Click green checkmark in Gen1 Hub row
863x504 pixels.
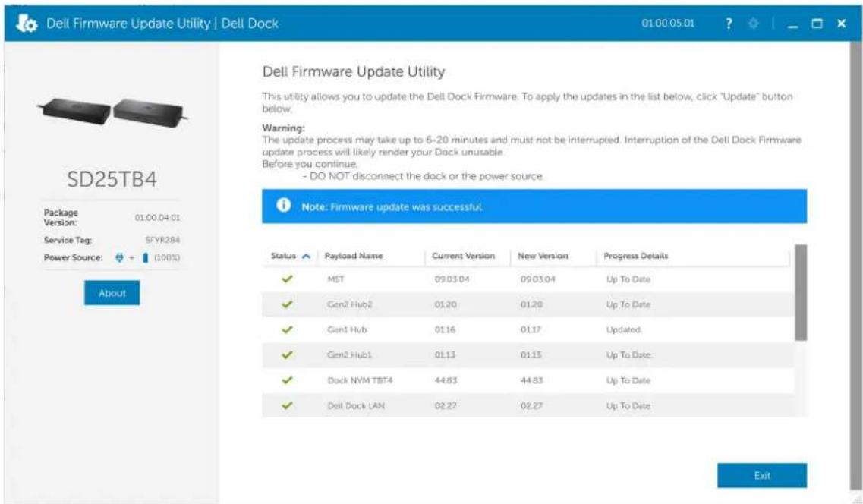[x=287, y=329]
